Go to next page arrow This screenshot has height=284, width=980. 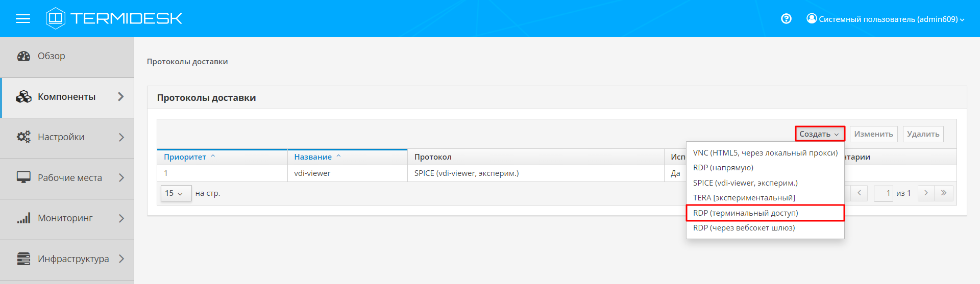(x=926, y=193)
